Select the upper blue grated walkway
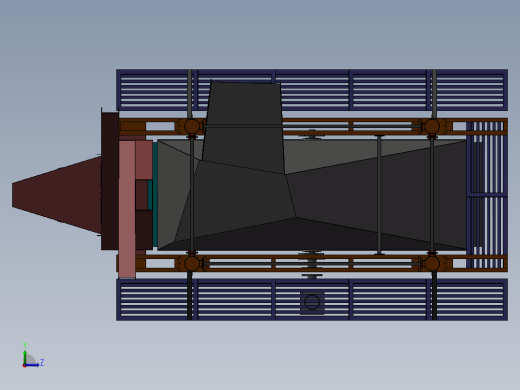Image resolution: width=520 pixels, height=390 pixels. coord(312,90)
